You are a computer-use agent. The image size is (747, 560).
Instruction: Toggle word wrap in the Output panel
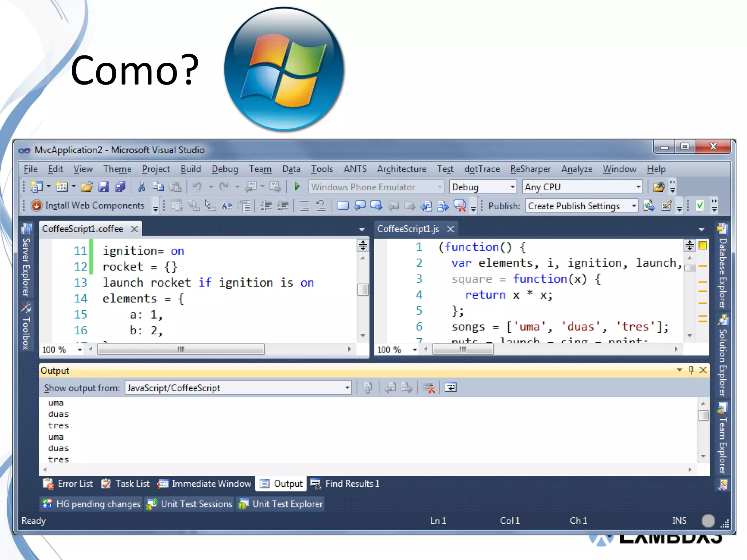[451, 388]
